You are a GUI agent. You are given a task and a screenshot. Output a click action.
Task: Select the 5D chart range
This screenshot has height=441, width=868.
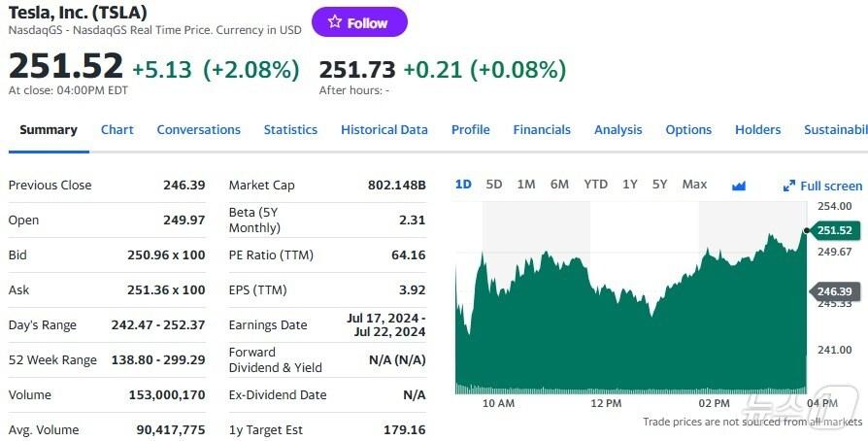point(494,185)
